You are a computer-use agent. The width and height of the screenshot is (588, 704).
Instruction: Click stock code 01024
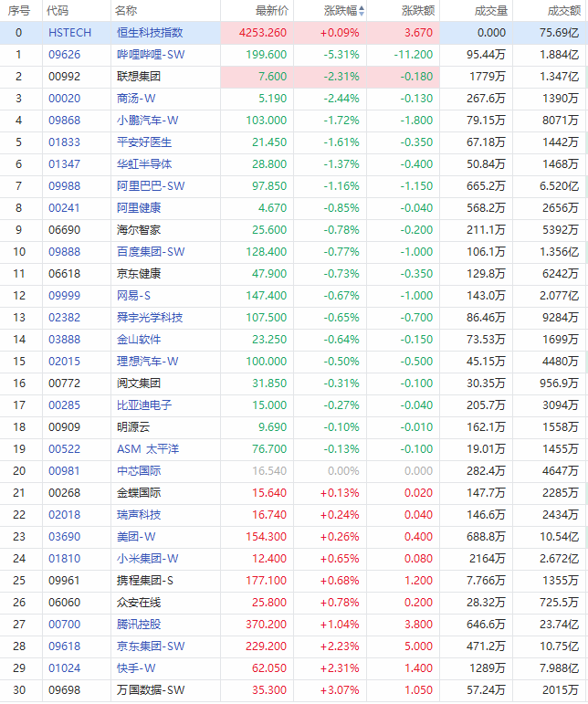coord(65,668)
